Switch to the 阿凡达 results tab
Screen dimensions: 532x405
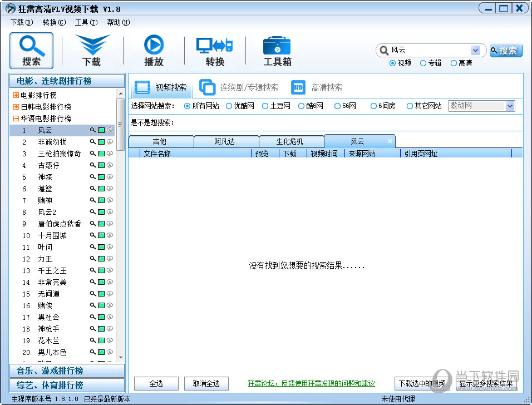226,141
